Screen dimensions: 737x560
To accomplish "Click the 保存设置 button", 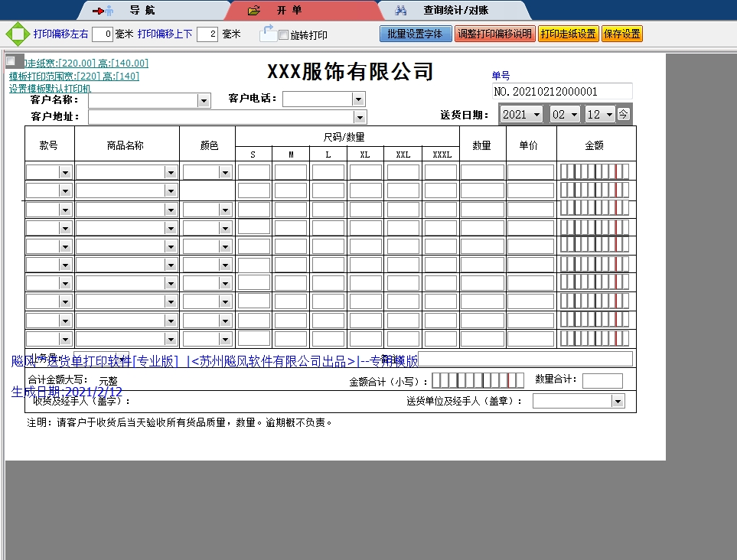I will click(621, 34).
